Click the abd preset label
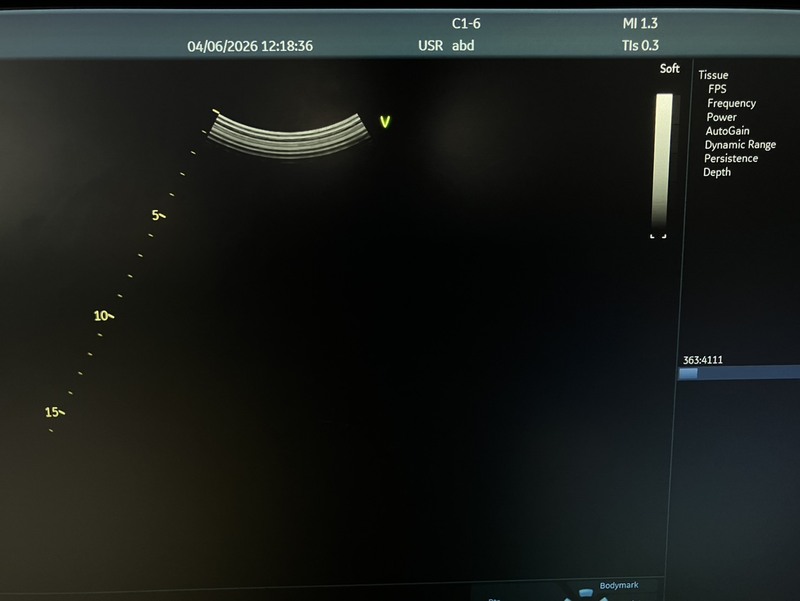Image resolution: width=800 pixels, height=601 pixels. point(463,45)
